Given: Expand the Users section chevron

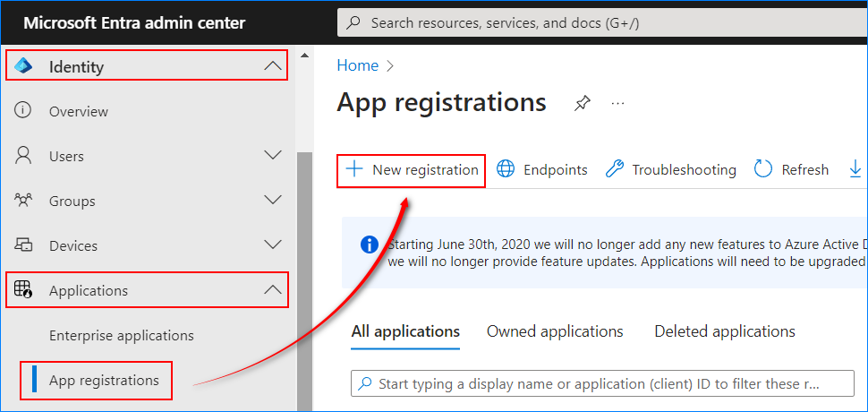Looking at the screenshot, I should pos(272,155).
